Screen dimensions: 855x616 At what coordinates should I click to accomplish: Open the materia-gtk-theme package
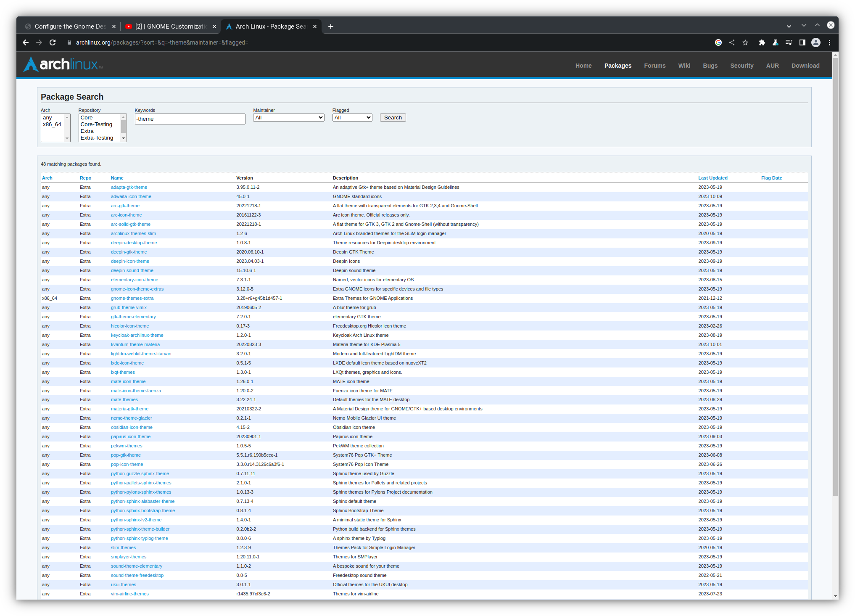129,409
